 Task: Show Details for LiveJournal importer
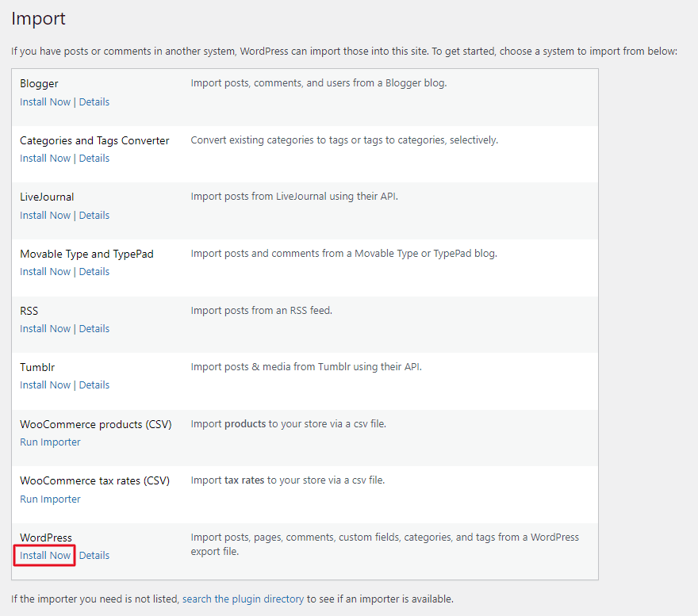coord(94,216)
